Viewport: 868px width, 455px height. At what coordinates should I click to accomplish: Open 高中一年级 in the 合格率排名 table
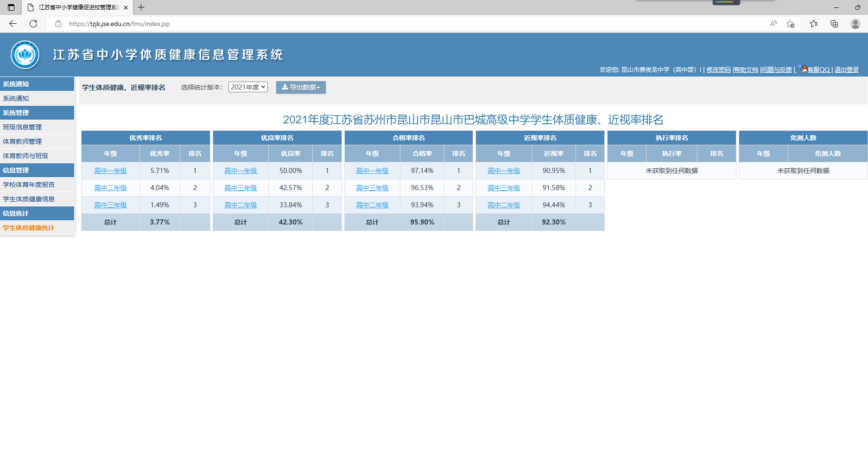click(x=372, y=171)
